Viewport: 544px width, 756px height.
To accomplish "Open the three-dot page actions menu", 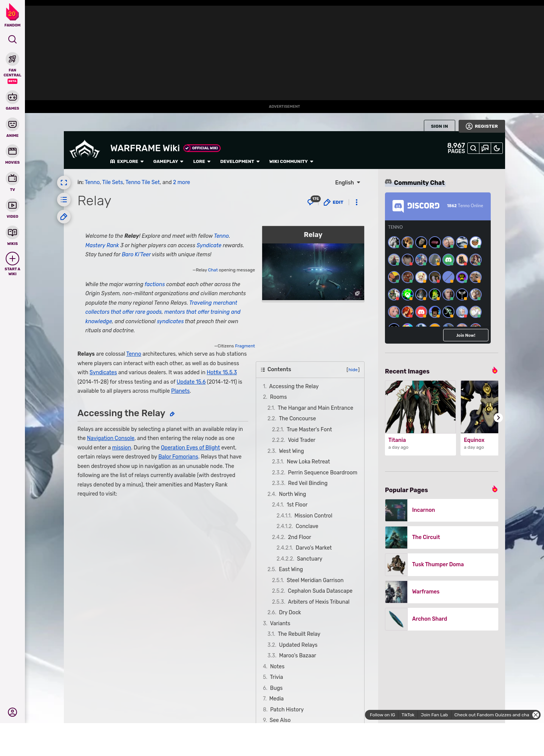I will (356, 202).
